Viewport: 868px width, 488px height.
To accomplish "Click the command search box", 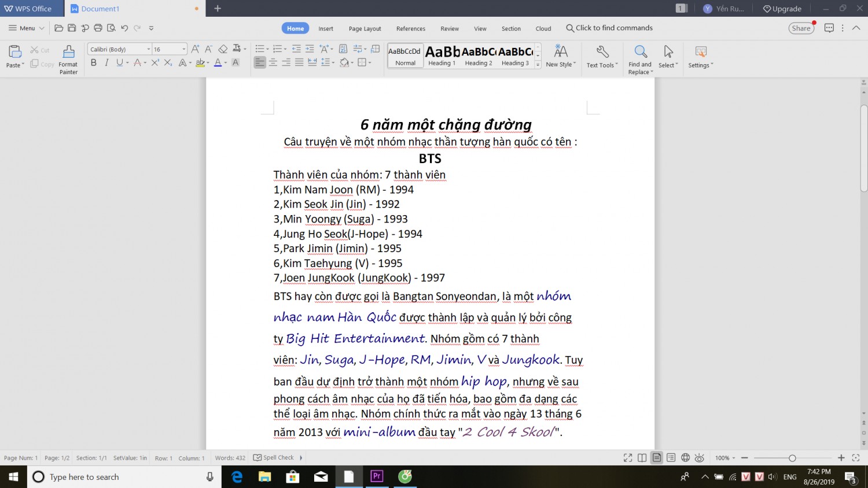I will (609, 28).
